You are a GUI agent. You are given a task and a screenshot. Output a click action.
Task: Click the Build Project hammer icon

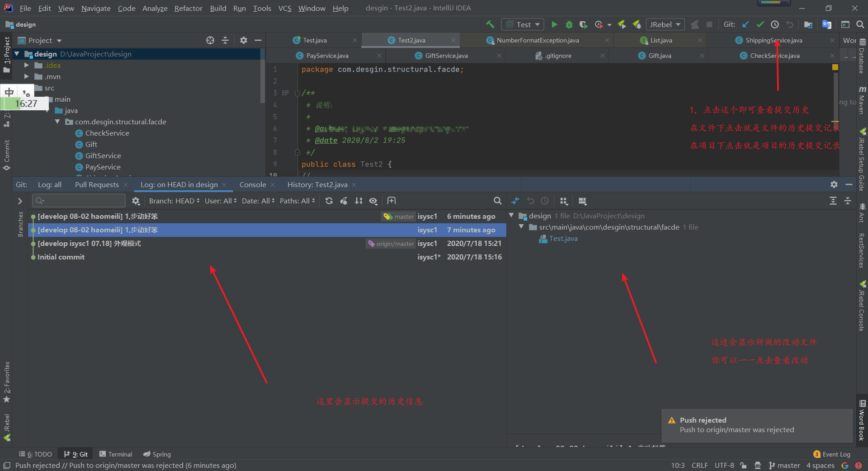tap(490, 24)
